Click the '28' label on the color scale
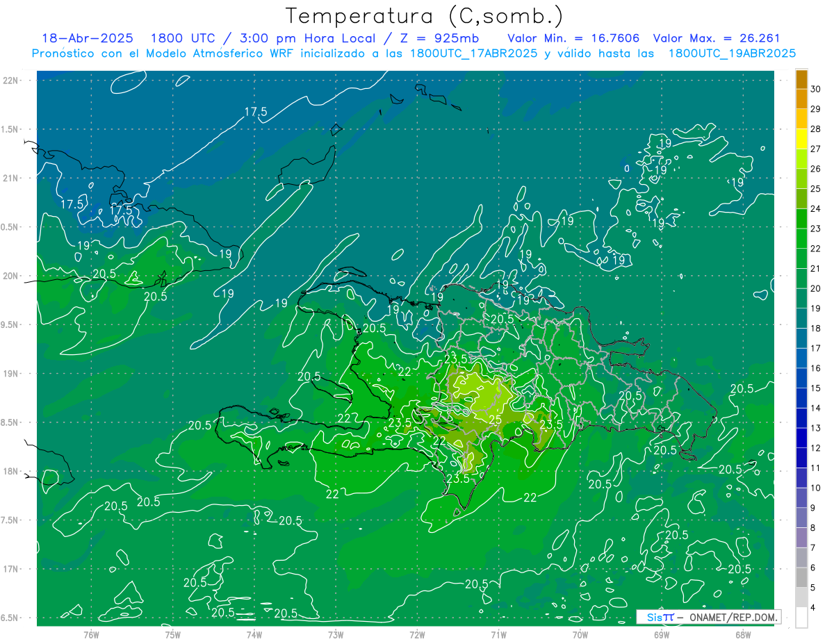 (816, 129)
